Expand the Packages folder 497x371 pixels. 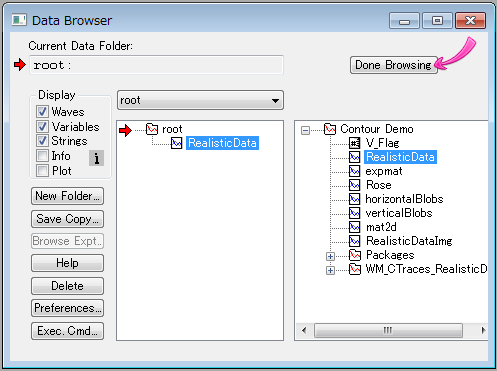pos(330,256)
